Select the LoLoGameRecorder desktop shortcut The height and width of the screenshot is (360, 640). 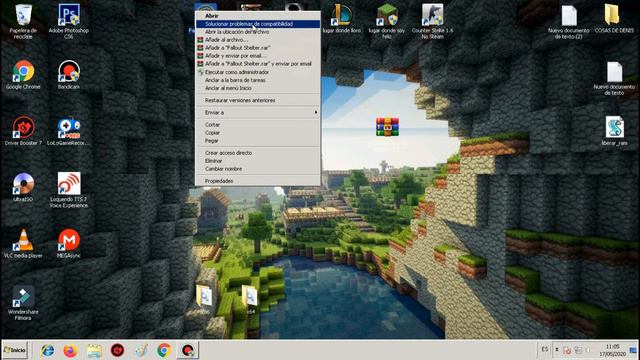click(69, 131)
